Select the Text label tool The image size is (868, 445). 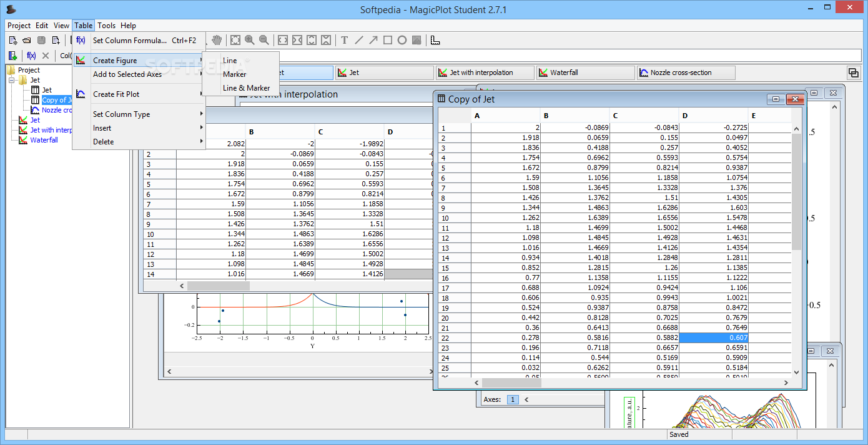(x=344, y=40)
